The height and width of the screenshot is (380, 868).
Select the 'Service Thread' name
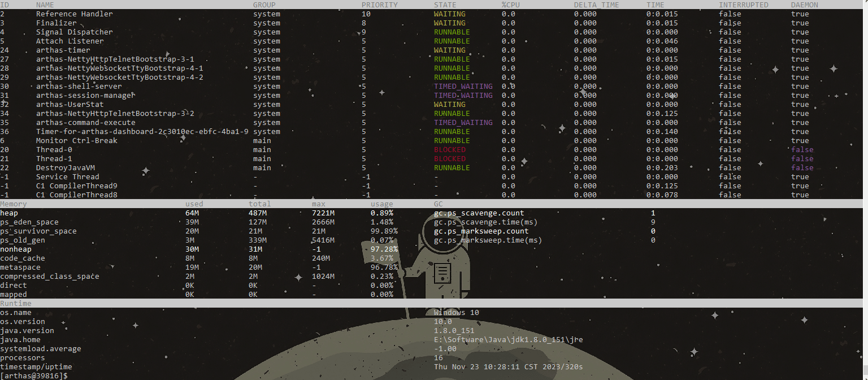(x=68, y=177)
